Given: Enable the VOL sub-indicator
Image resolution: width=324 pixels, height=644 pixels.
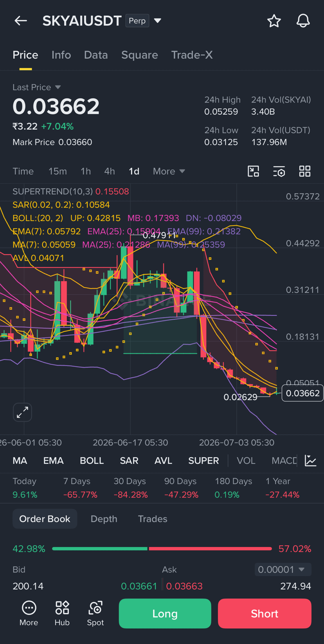Looking at the screenshot, I should pyautogui.click(x=246, y=461).
